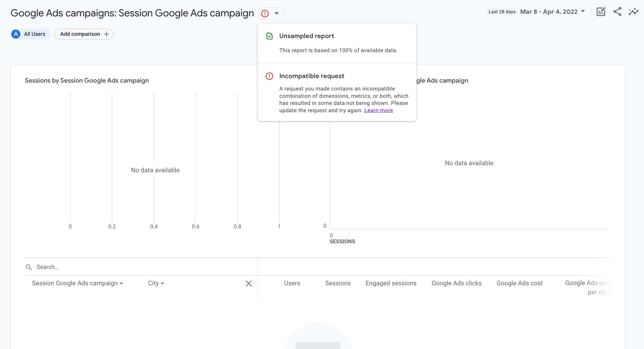
Task: Click the date range calendar icon
Action: (583, 12)
